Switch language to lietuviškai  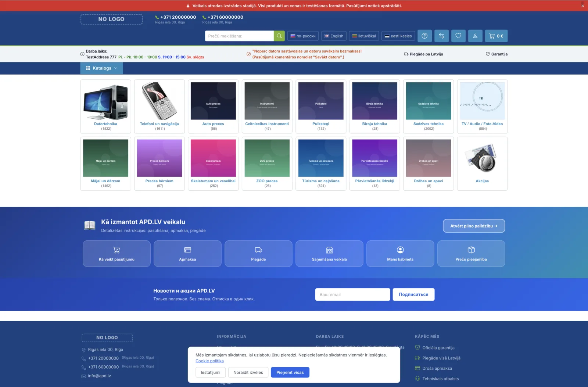(364, 36)
